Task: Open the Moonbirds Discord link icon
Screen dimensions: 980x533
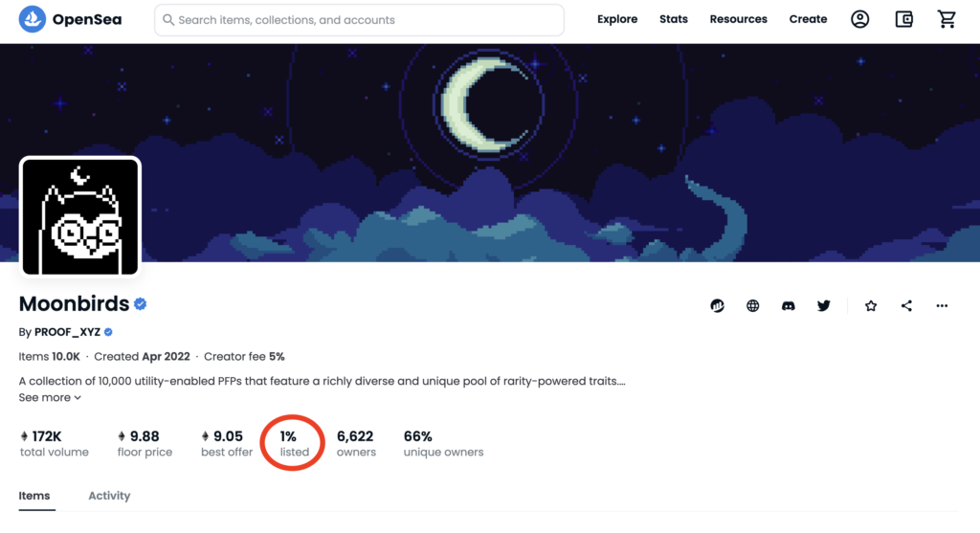Action: pos(789,306)
